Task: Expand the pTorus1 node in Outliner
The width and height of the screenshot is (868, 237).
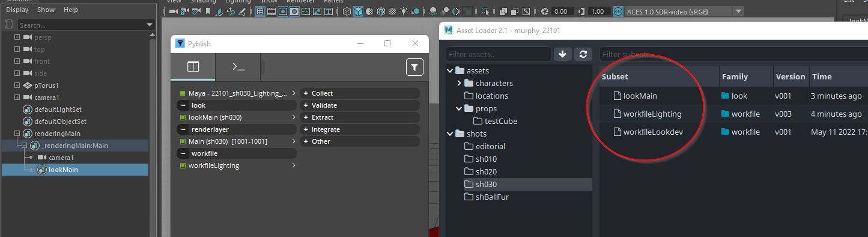Action: click(x=17, y=85)
